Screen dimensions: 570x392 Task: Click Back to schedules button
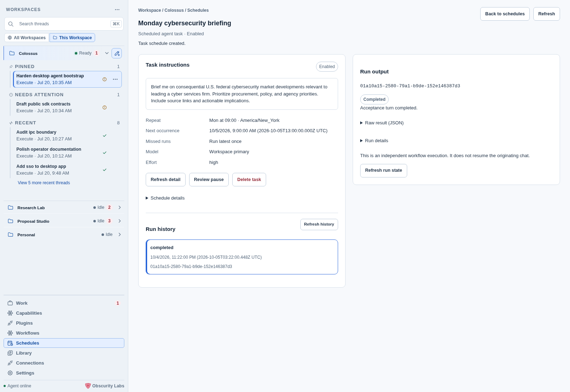(505, 14)
